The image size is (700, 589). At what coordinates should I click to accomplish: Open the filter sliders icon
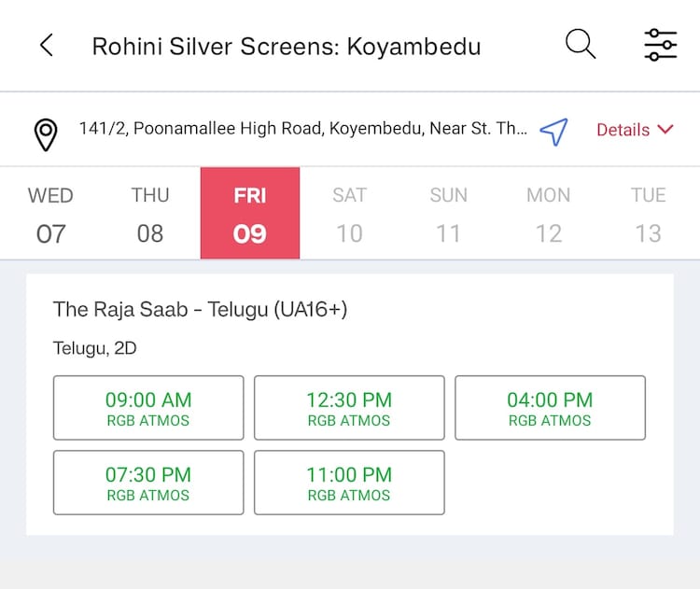(x=660, y=45)
